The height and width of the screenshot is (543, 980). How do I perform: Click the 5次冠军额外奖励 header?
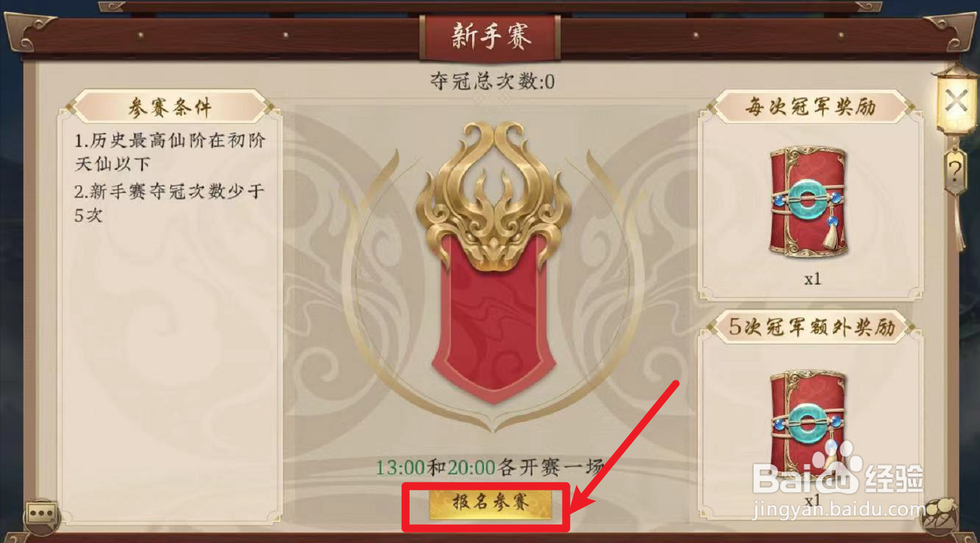coord(811,327)
